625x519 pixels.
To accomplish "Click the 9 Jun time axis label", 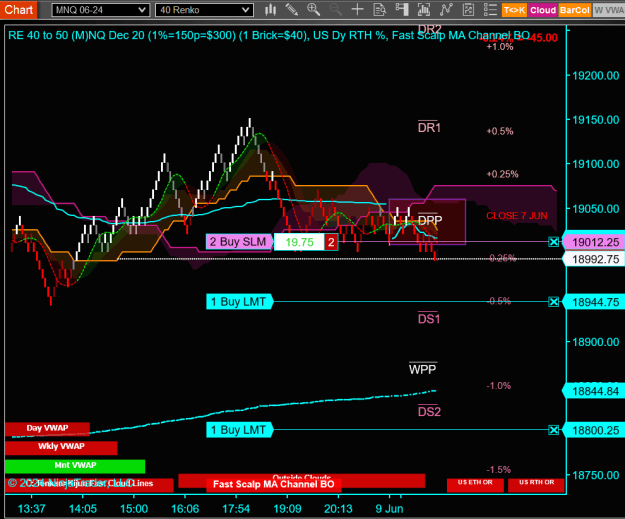I will 389,509.
